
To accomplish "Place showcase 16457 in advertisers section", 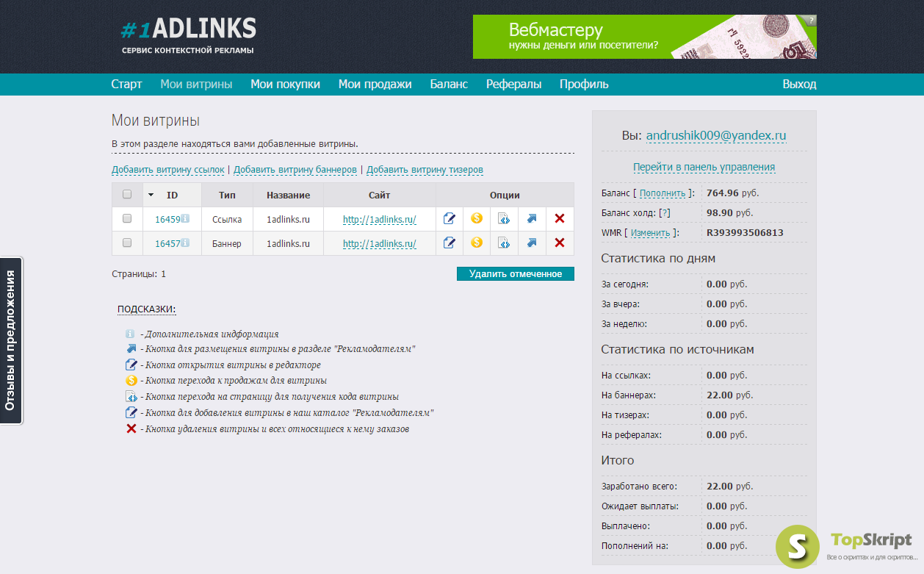I will (x=532, y=243).
